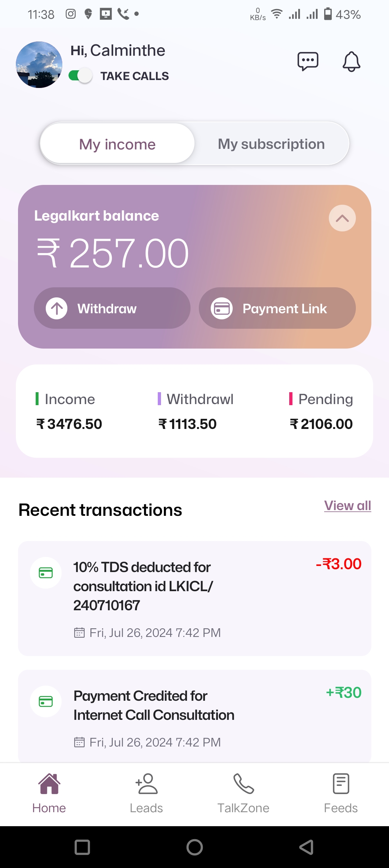Viewport: 389px width, 868px height.
Task: Open the notifications bell
Action: [x=351, y=62]
